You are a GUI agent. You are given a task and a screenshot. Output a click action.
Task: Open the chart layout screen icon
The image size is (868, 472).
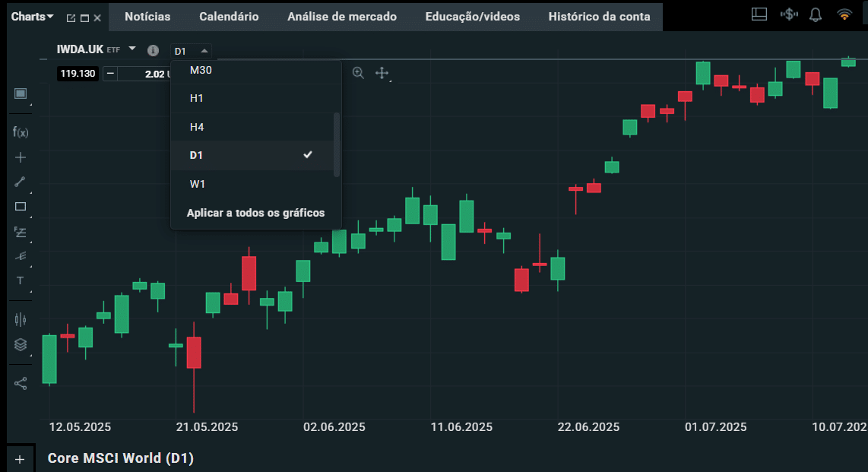21,93
